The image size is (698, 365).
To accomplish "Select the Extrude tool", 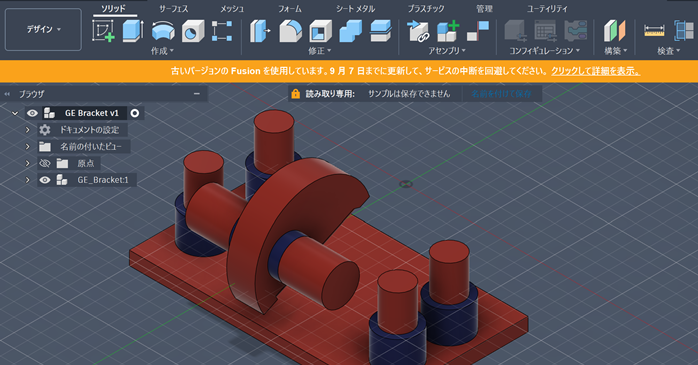I will pyautogui.click(x=133, y=31).
